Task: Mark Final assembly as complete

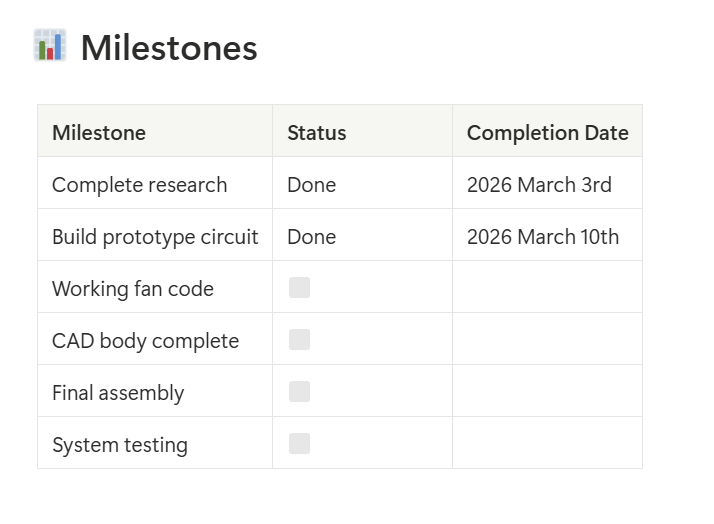Action: coord(299,392)
